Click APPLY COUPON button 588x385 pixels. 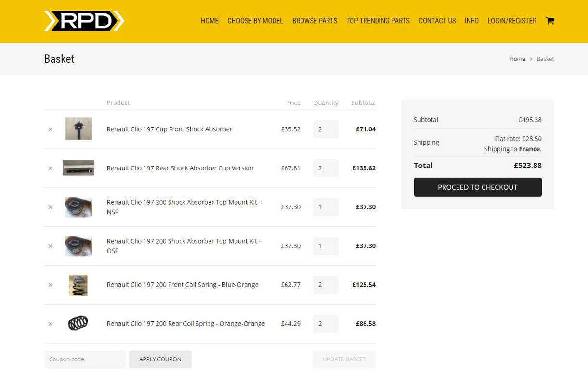[x=160, y=359]
